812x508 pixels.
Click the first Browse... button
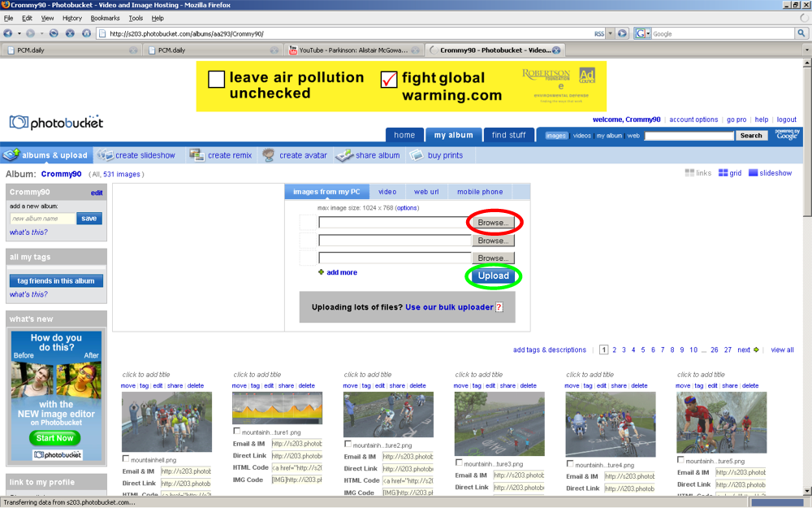[x=493, y=222]
